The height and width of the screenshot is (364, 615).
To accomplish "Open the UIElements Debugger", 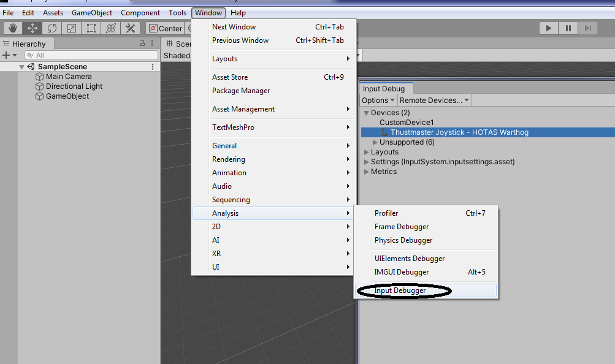I will coord(426,259).
